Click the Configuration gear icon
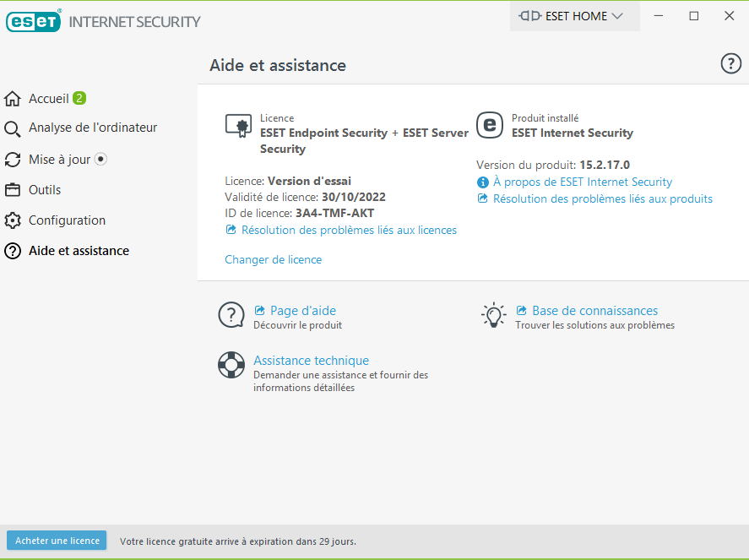749x560 pixels. point(13,220)
